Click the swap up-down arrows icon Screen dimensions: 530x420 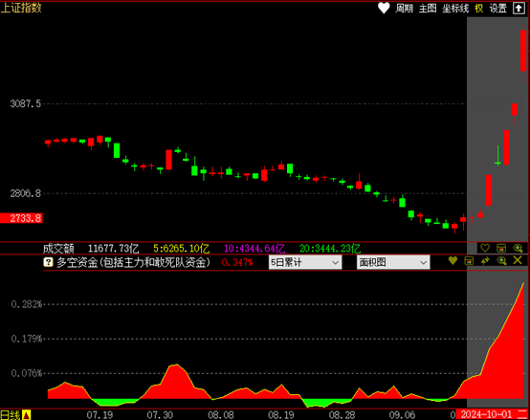(485, 260)
